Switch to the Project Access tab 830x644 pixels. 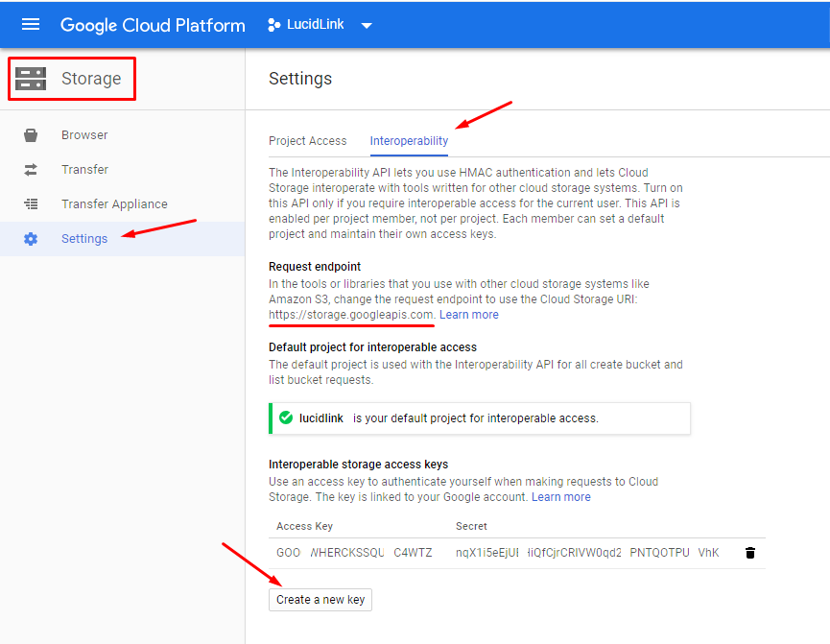[308, 141]
